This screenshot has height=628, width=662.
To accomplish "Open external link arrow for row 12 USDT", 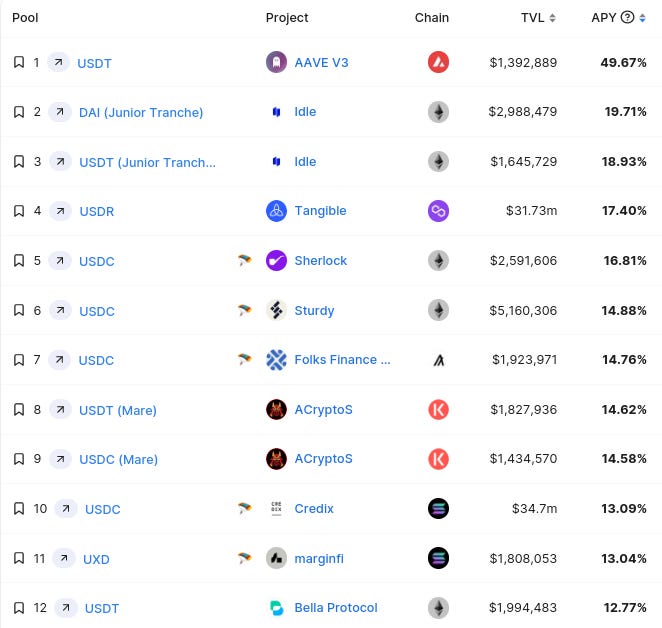I will tap(66, 608).
